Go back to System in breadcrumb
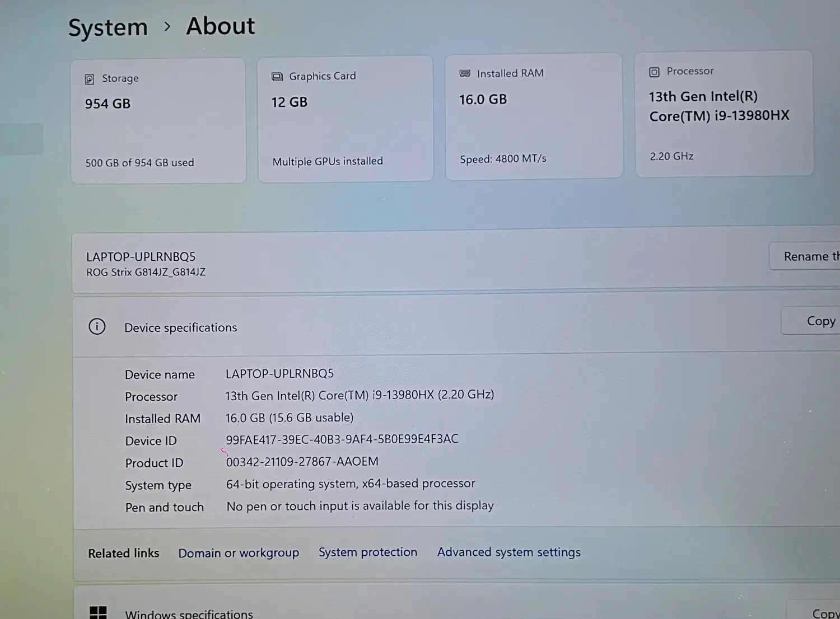 click(x=108, y=27)
